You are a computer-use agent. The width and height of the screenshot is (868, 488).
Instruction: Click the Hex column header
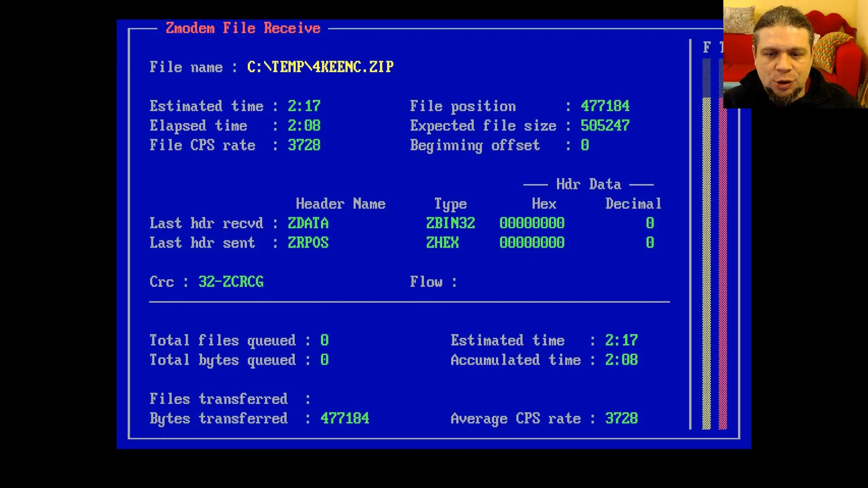[544, 204]
